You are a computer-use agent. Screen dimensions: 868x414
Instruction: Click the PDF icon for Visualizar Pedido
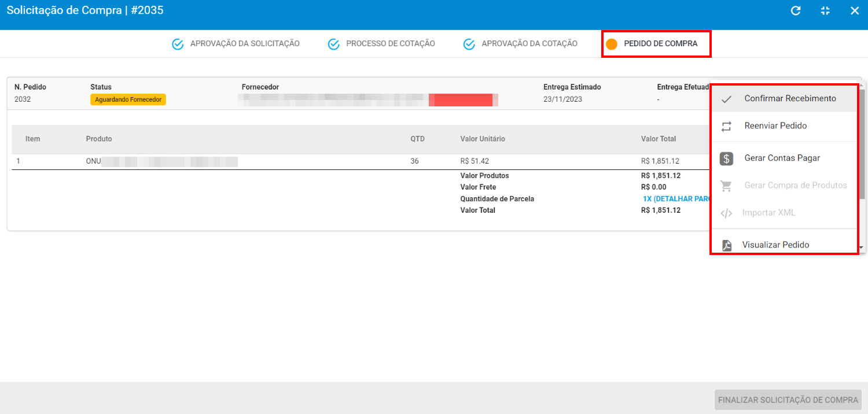tap(727, 246)
